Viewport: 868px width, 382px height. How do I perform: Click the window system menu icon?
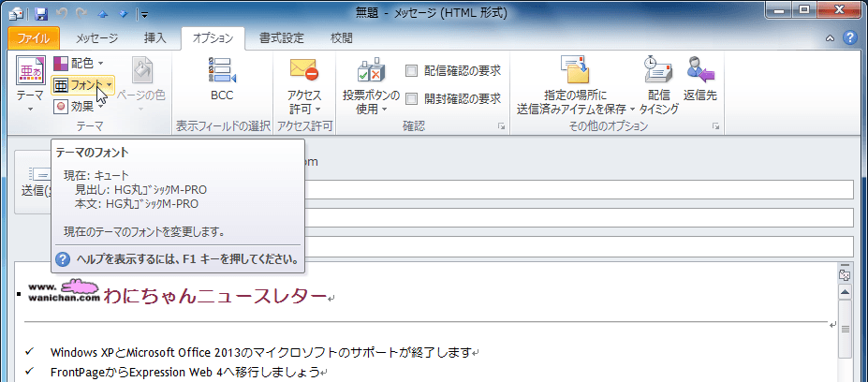coord(16,12)
